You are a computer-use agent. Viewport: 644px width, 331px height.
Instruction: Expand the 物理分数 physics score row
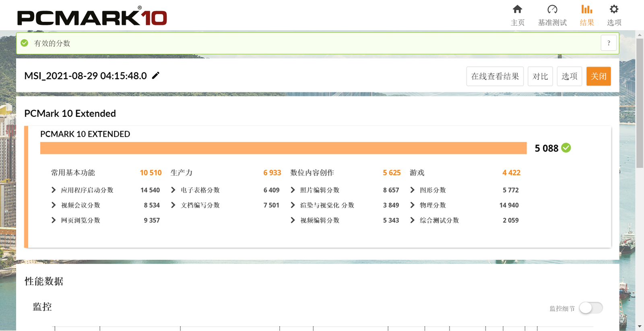(412, 205)
